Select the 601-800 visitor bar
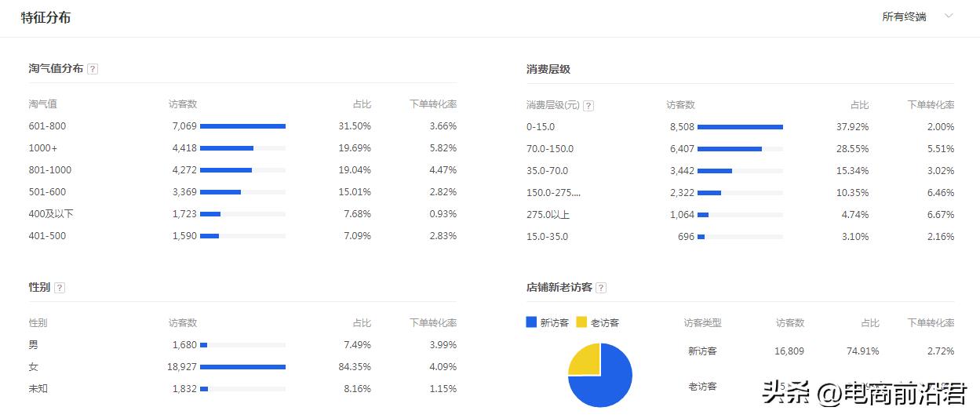 click(x=242, y=126)
